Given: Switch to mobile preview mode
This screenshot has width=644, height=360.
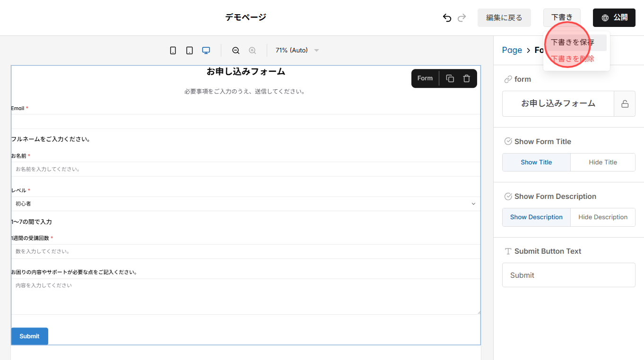Looking at the screenshot, I should (x=173, y=50).
